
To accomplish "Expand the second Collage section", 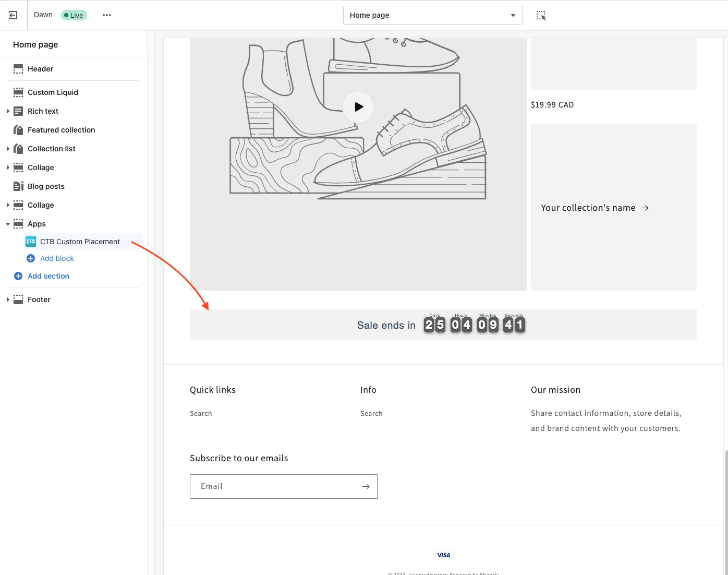I will pos(8,205).
